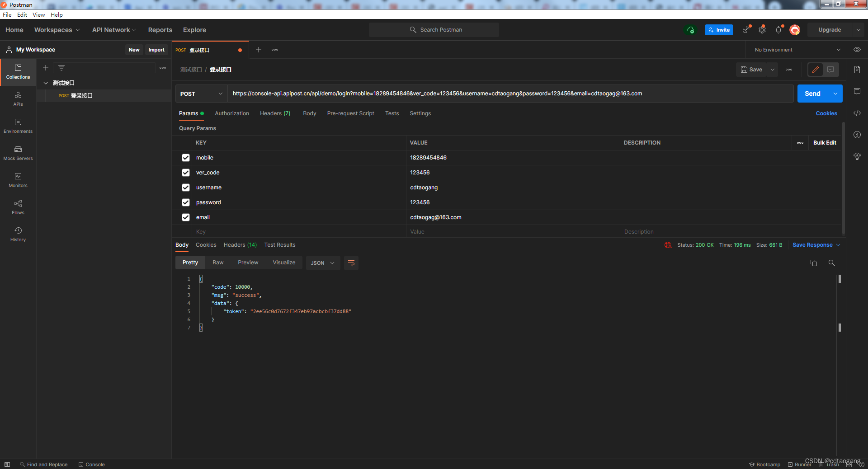Uncheck the ver_code parameter checkbox
868x469 pixels.
(186, 173)
